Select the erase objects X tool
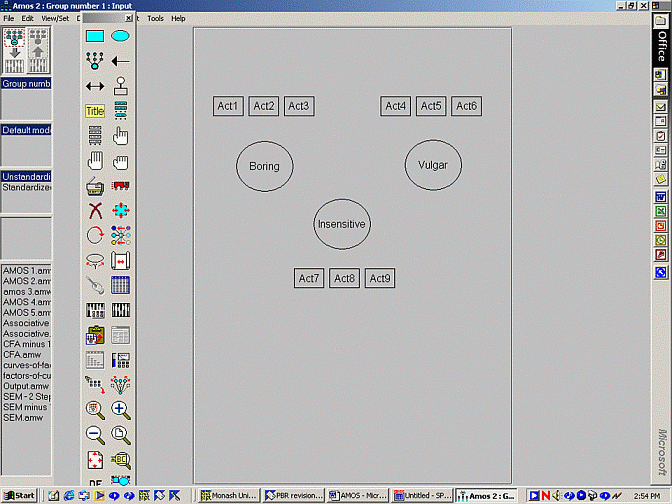This screenshot has height=504, width=672. 95,210
